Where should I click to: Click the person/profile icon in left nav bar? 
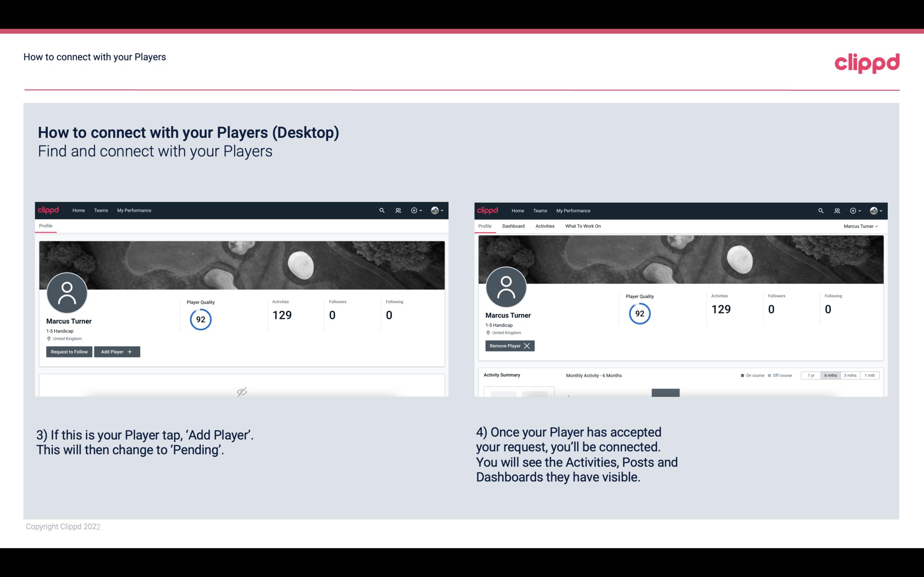397,210
